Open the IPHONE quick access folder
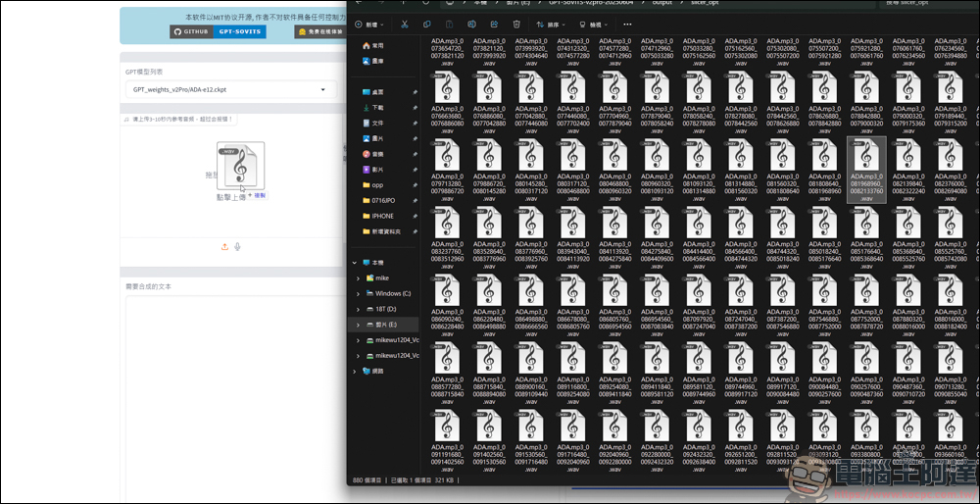Viewport: 980px width, 504px height. 384,216
